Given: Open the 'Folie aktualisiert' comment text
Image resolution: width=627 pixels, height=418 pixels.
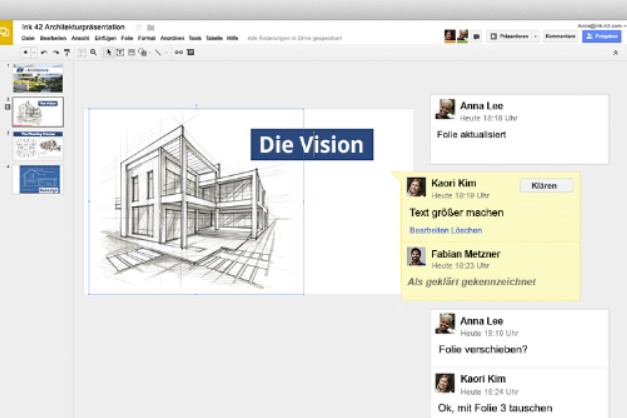Looking at the screenshot, I should coord(471,134).
